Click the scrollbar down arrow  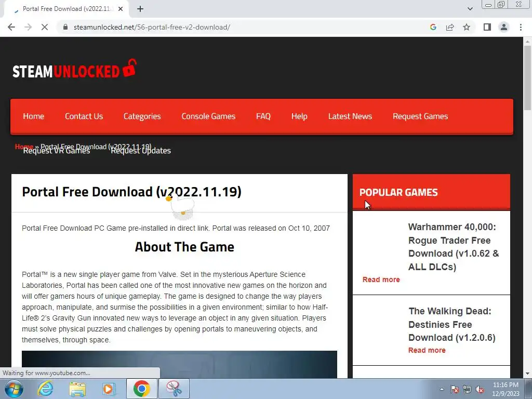point(527,374)
